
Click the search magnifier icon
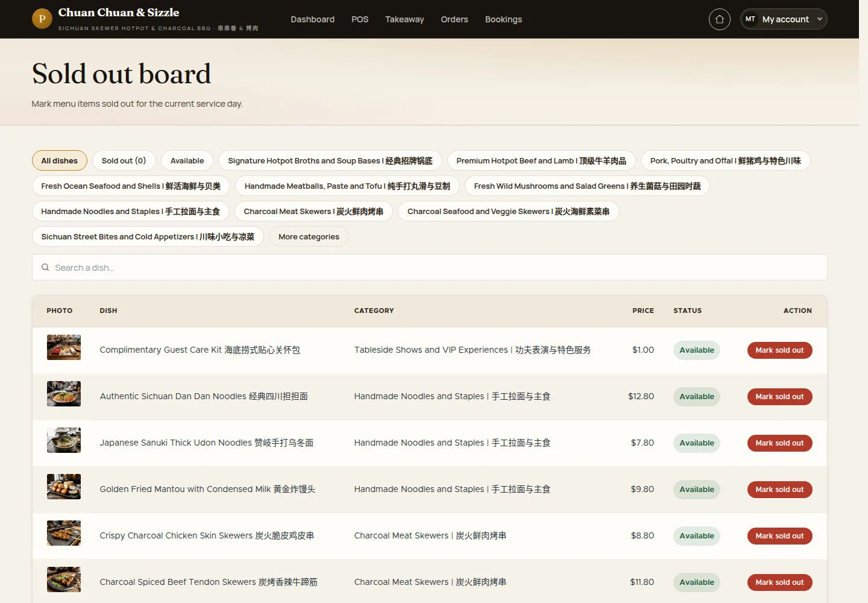(x=45, y=267)
